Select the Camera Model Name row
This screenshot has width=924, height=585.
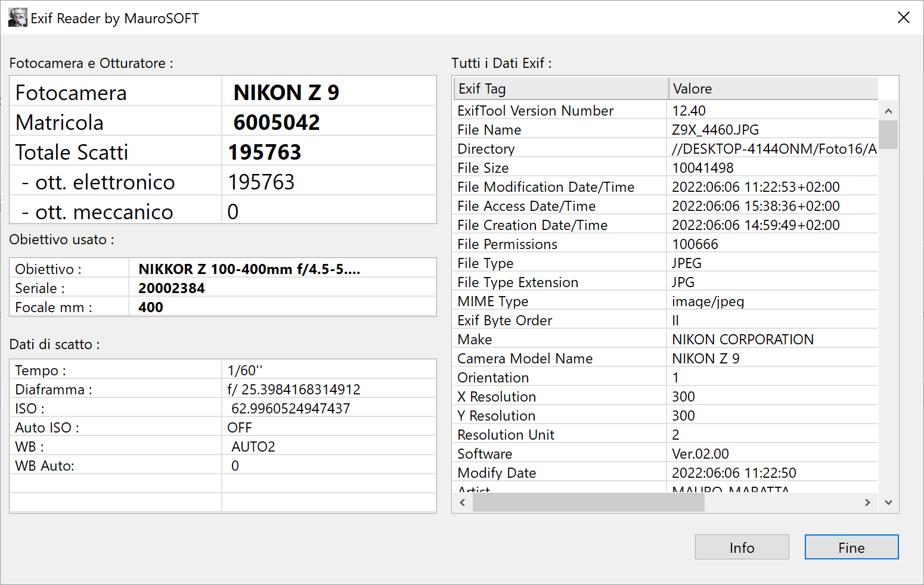tap(666, 359)
